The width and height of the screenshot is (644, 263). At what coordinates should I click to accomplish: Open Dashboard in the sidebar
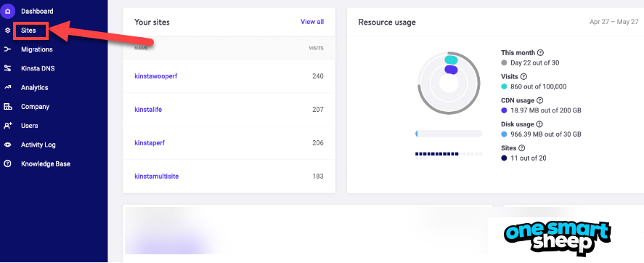(37, 11)
